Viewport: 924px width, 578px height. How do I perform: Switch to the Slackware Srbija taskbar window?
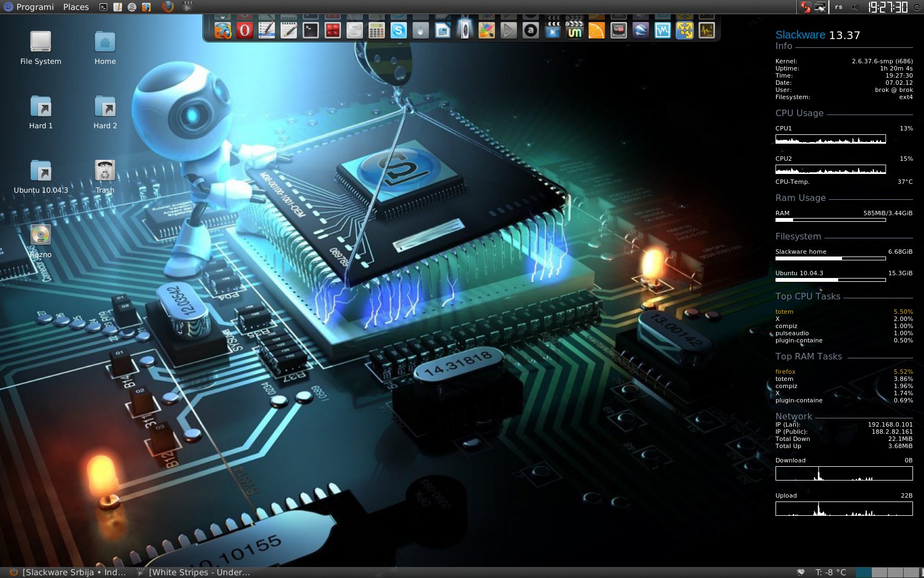[69, 572]
